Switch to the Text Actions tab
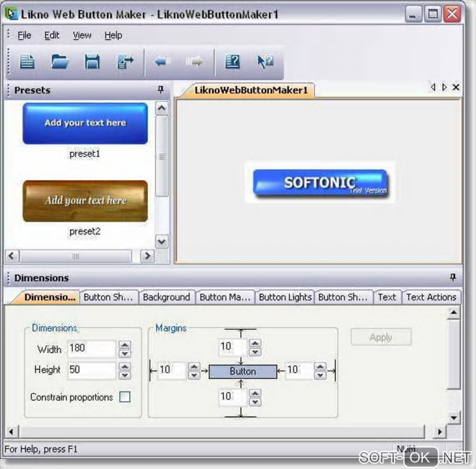Image resolution: width=476 pixels, height=469 pixels. pyautogui.click(x=431, y=297)
